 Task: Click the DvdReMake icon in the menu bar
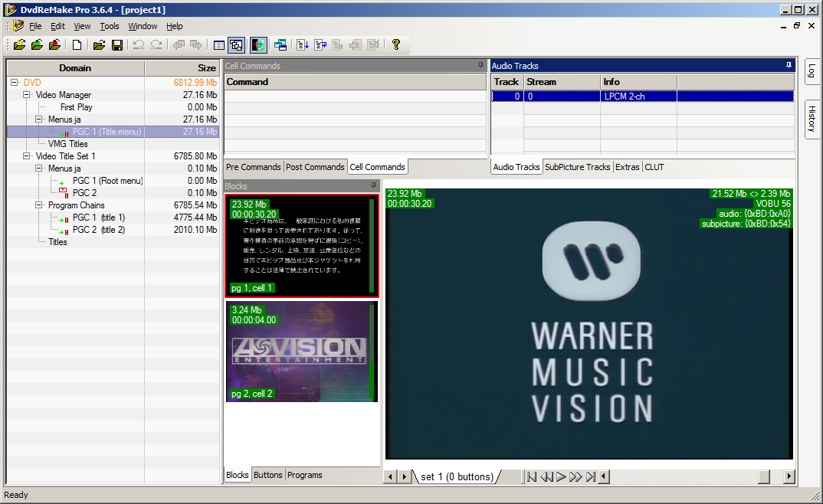pos(18,26)
